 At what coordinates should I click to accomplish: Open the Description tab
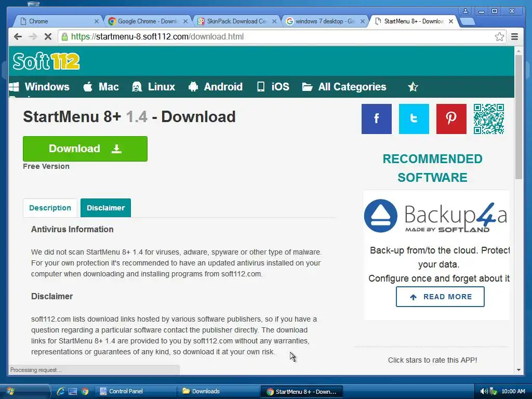tap(50, 208)
